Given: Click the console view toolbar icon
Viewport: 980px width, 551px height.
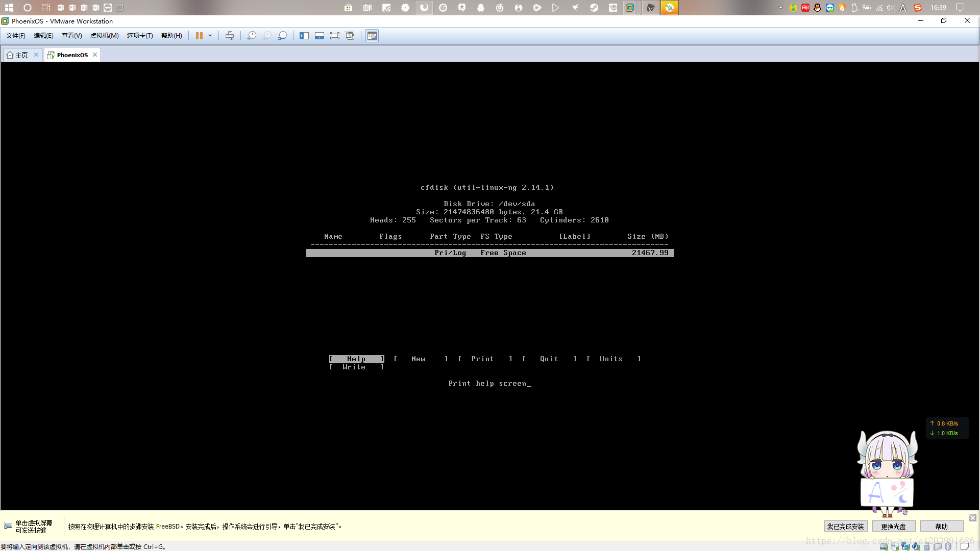Looking at the screenshot, I should click(372, 36).
